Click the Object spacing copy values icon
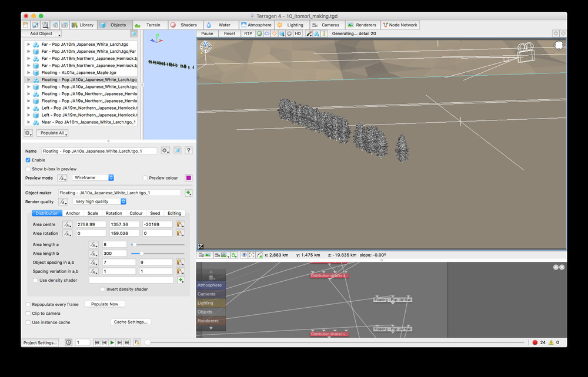 click(x=181, y=262)
